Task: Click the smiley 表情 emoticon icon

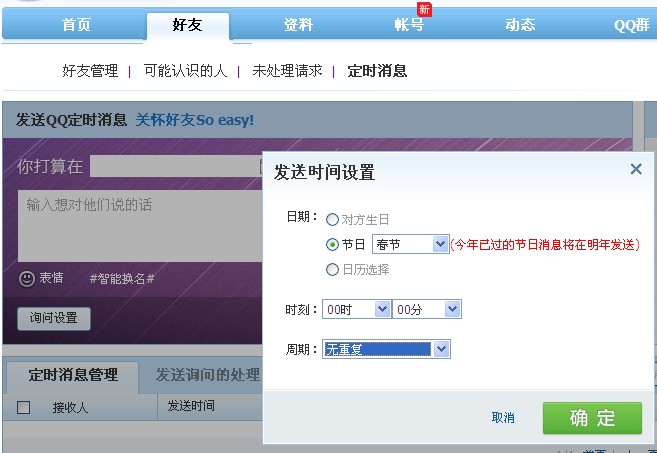Action: (x=27, y=279)
